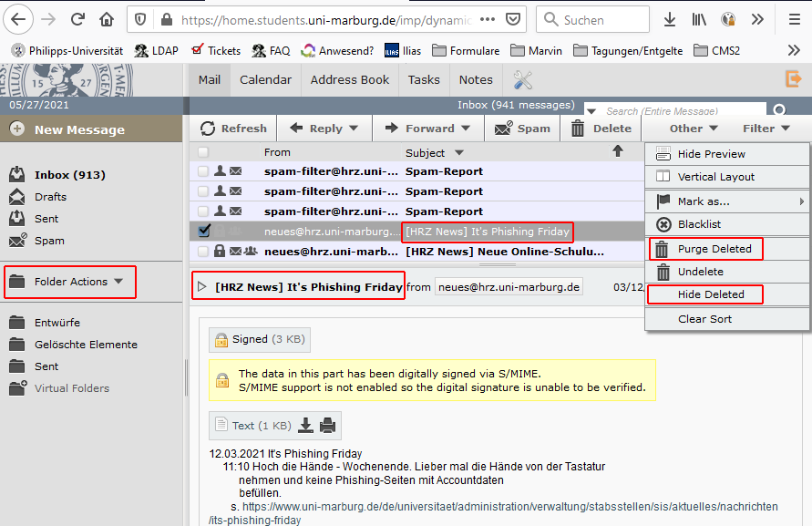Compose with the New Message button
812x526 pixels.
[91, 129]
